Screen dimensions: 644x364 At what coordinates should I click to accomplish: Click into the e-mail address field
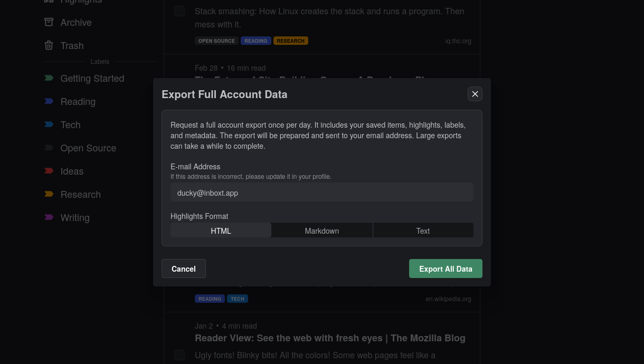[322, 192]
